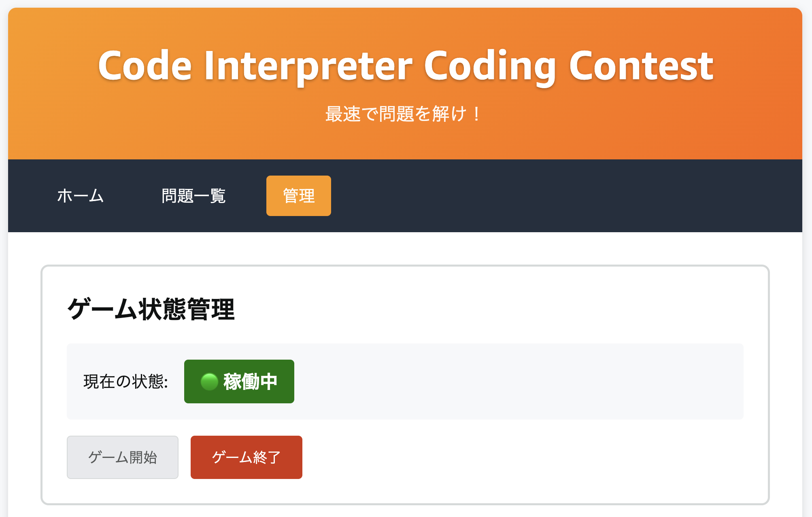The width and height of the screenshot is (812, 517).
Task: Click the 稼働中 status badge
Action: point(239,381)
